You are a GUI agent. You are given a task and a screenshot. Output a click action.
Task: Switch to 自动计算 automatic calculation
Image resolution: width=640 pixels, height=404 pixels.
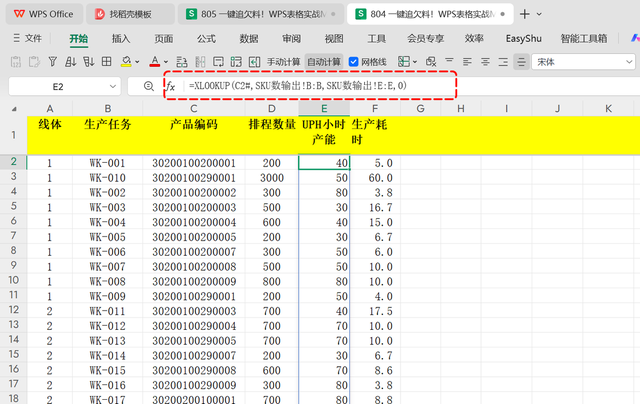(x=324, y=62)
